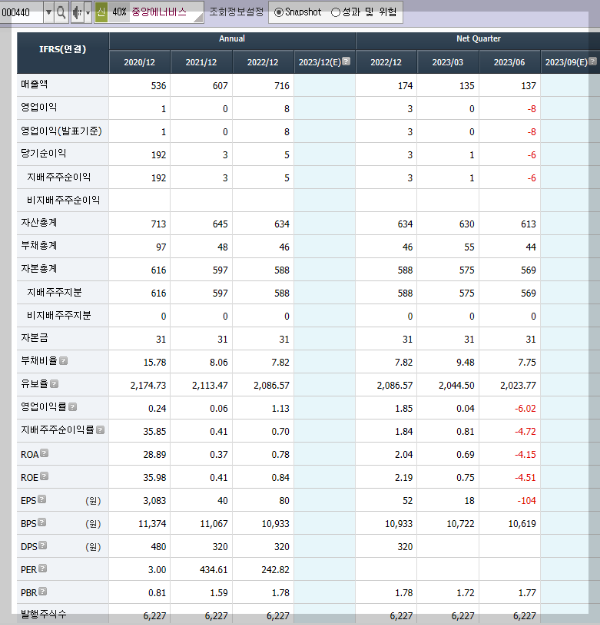Click the 2023/03 quarter column header
The height and width of the screenshot is (625, 600).
pyautogui.click(x=448, y=62)
